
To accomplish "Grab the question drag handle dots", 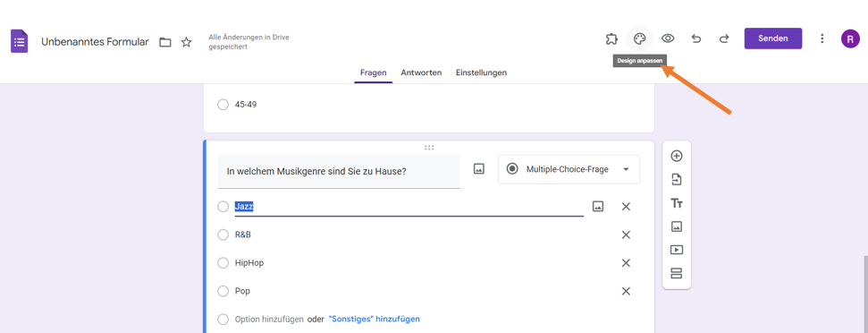I will (429, 148).
